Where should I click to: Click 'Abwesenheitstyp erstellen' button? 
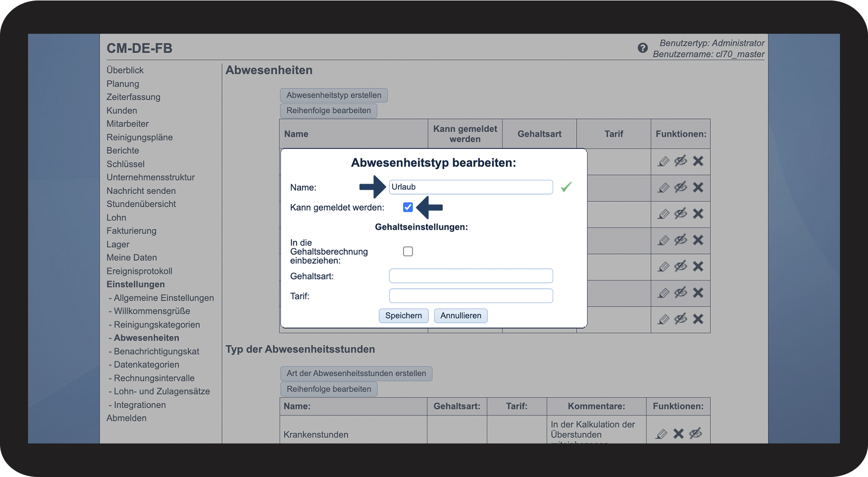point(334,95)
